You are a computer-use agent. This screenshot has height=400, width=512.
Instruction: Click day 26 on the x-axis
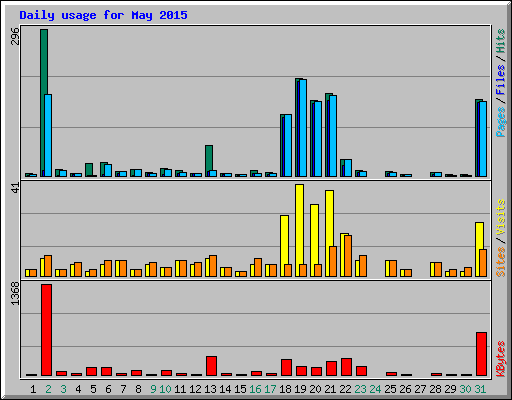click(x=405, y=389)
